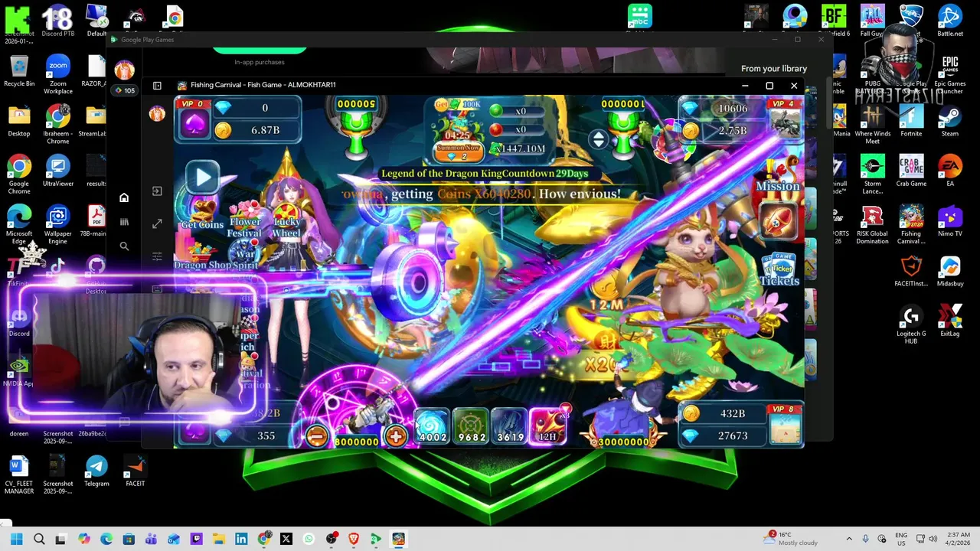The width and height of the screenshot is (980, 551).
Task: Activate the lock-target skill with 9682 count
Action: click(x=471, y=427)
